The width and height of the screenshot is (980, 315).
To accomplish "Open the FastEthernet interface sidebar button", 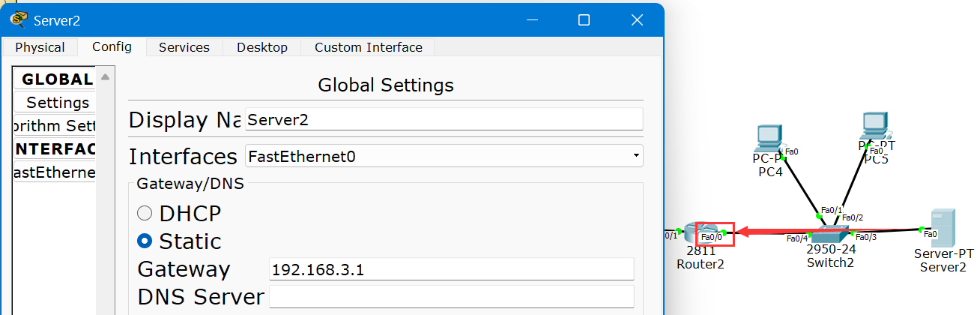I will tap(55, 172).
